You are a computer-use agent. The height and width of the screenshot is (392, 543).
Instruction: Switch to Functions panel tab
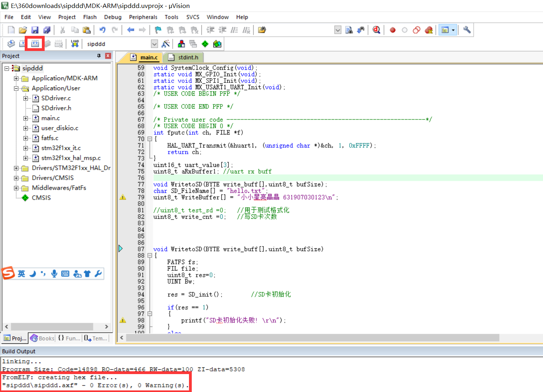coord(69,338)
